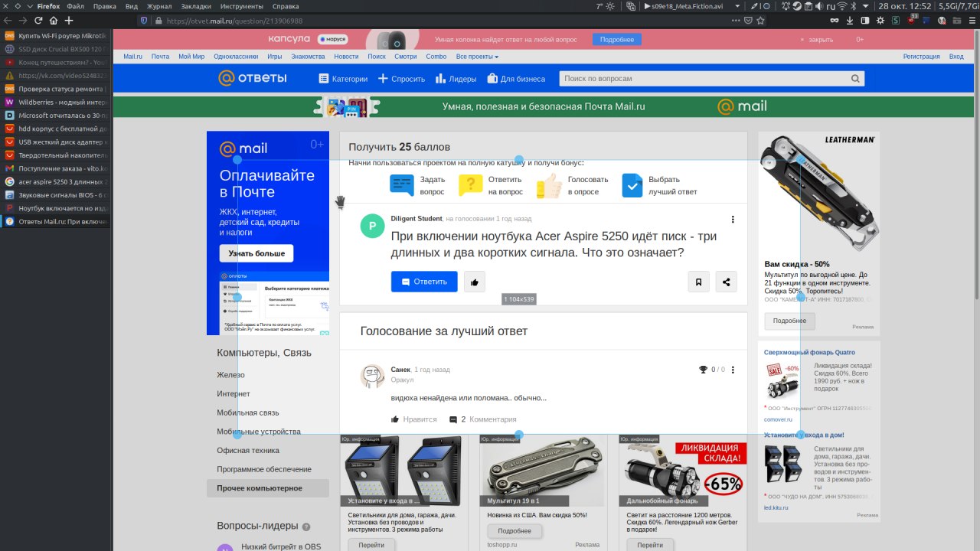
Task: Click the trophy icon on Санек's answer
Action: (703, 370)
